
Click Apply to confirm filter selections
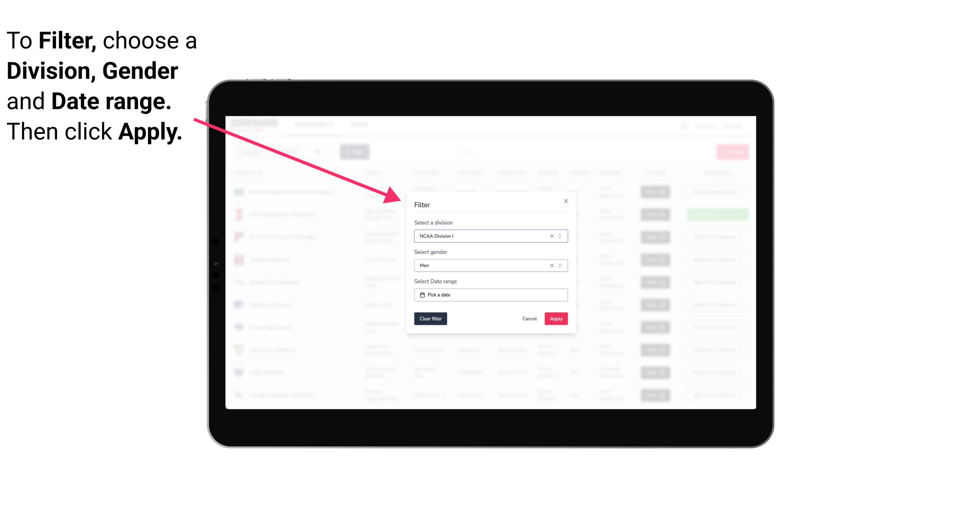556,319
